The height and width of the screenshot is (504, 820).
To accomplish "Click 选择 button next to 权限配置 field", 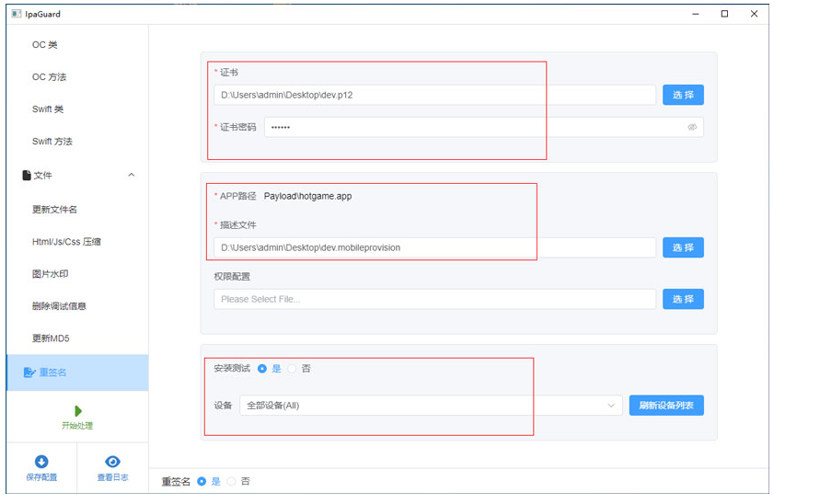I will click(683, 299).
